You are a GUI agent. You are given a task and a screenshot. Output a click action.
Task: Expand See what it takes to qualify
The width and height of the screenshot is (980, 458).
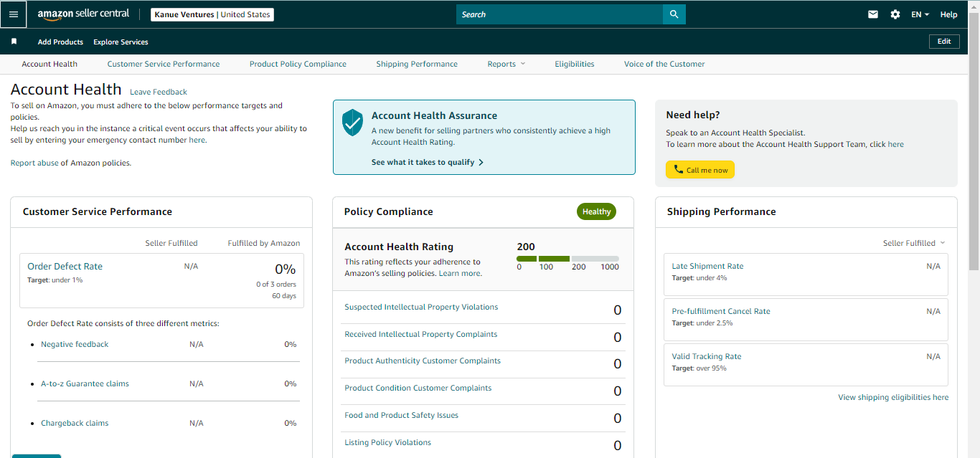pos(428,162)
